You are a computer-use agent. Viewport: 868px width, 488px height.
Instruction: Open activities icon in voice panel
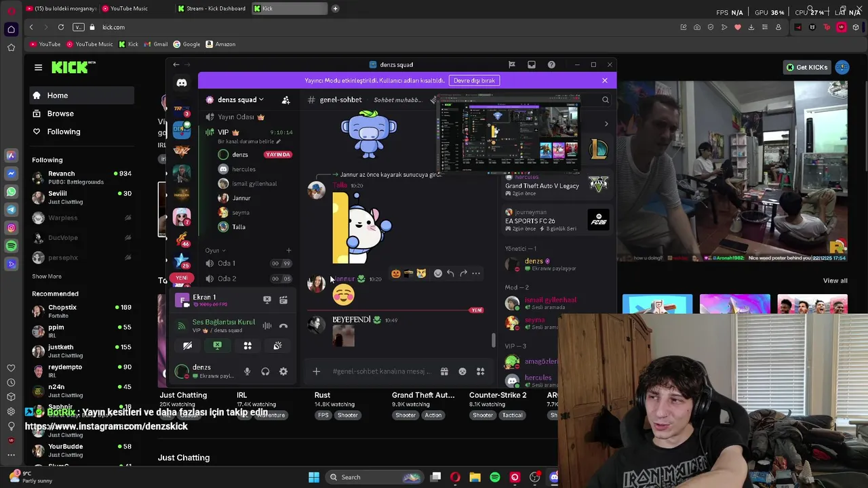(x=248, y=346)
